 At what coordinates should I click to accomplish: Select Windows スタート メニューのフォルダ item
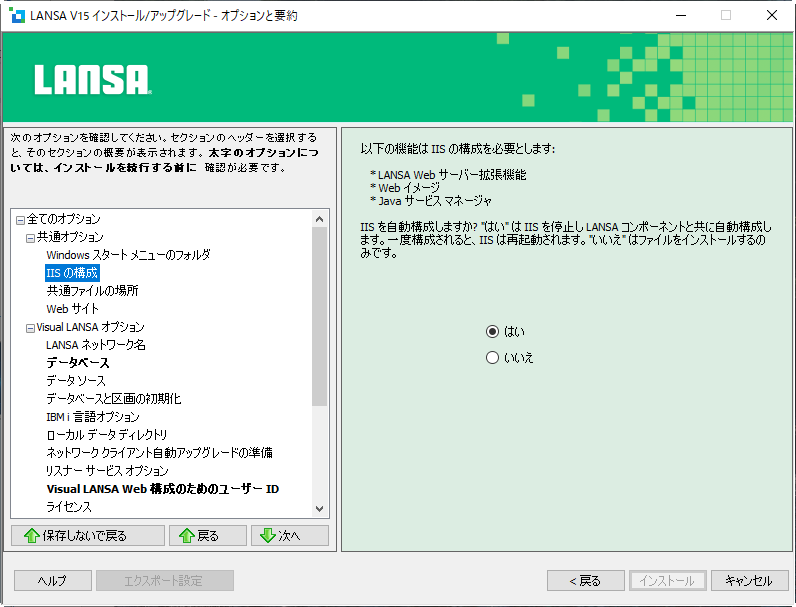pos(128,255)
